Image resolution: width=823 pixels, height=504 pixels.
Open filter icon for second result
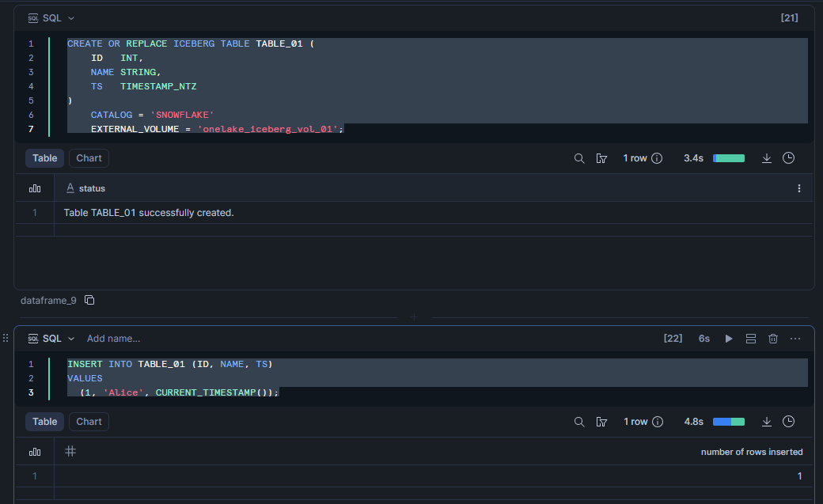coord(601,422)
